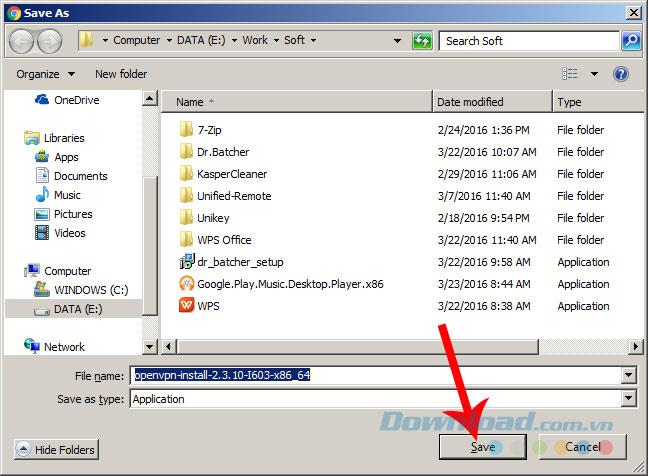This screenshot has width=648, height=476.
Task: Click the back navigation arrow button
Action: click(23, 41)
